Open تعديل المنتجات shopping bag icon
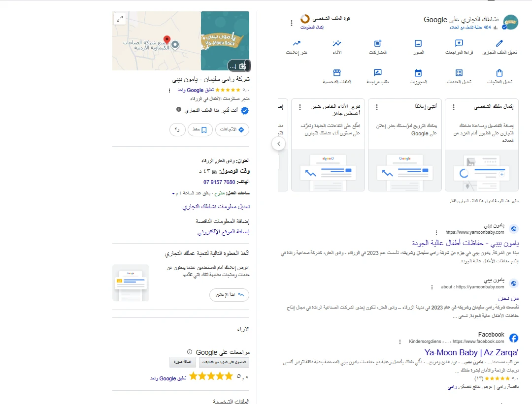The width and height of the screenshot is (532, 404). pyautogui.click(x=499, y=73)
